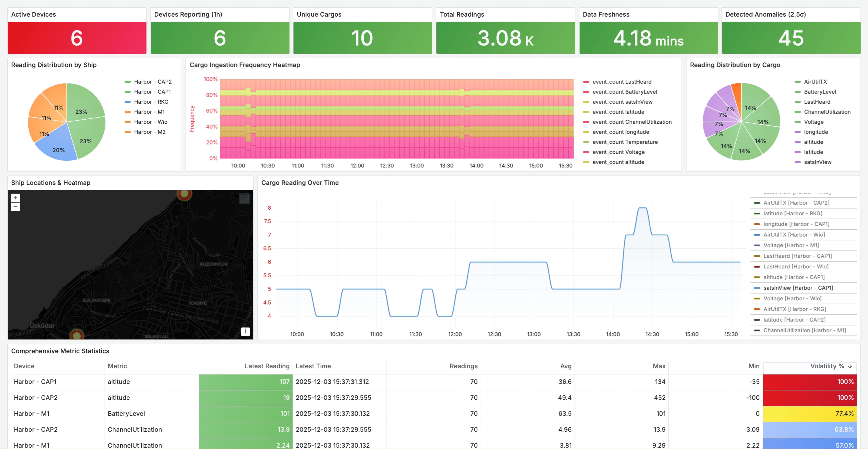Screen dimensions: 868x449
Task: Click the red Active Devices value 6
Action: (x=77, y=38)
